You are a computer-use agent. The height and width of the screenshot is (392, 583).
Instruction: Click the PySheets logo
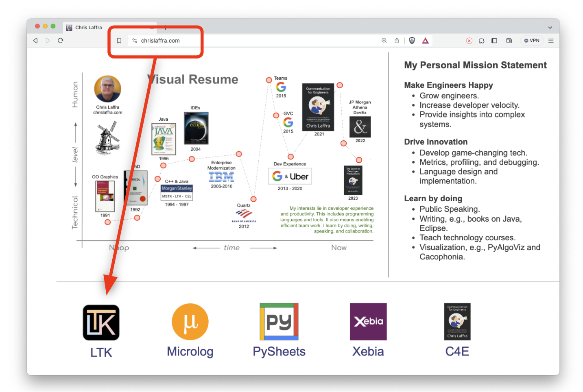pos(279,322)
